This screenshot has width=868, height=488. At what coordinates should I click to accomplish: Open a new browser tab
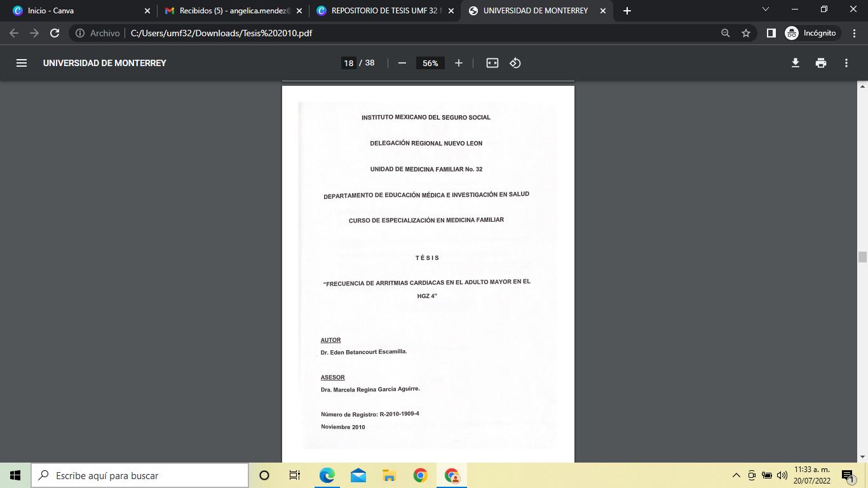(x=627, y=11)
